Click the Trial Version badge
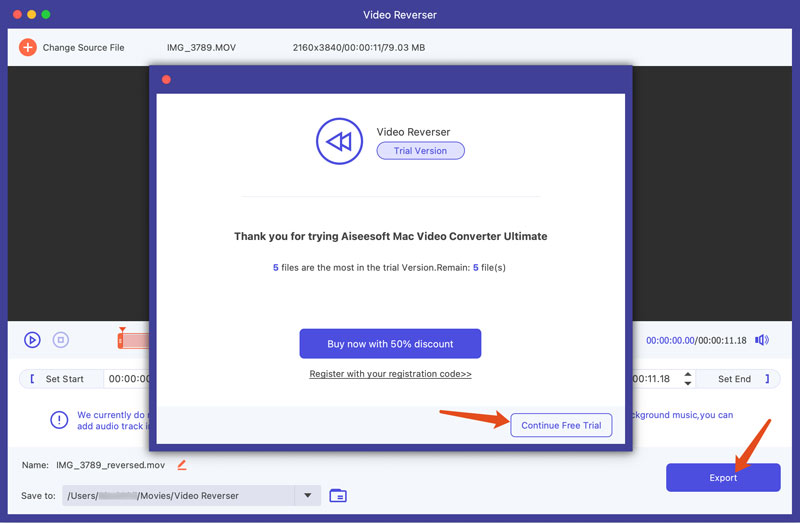 pyautogui.click(x=420, y=151)
